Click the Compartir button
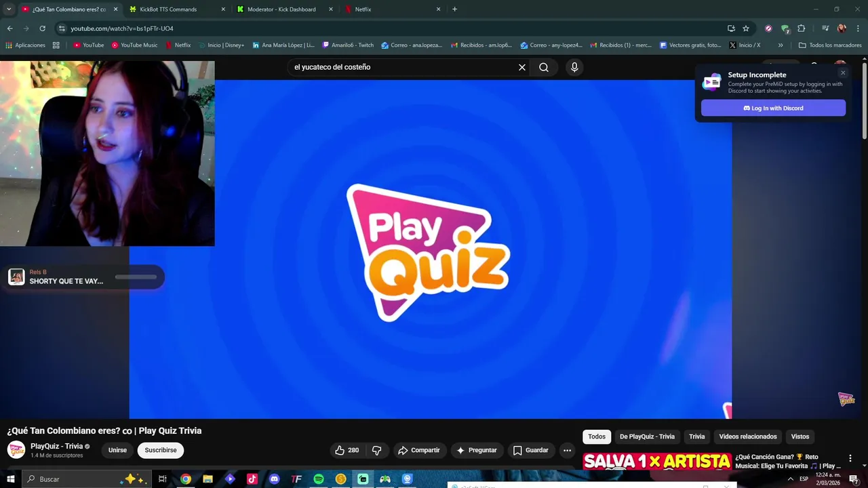The height and width of the screenshot is (488, 868). coord(419,450)
